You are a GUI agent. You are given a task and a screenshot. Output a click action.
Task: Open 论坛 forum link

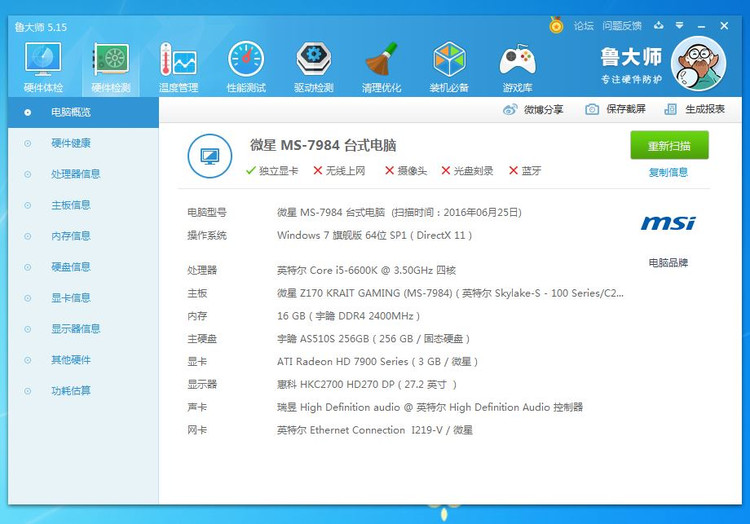click(x=584, y=26)
